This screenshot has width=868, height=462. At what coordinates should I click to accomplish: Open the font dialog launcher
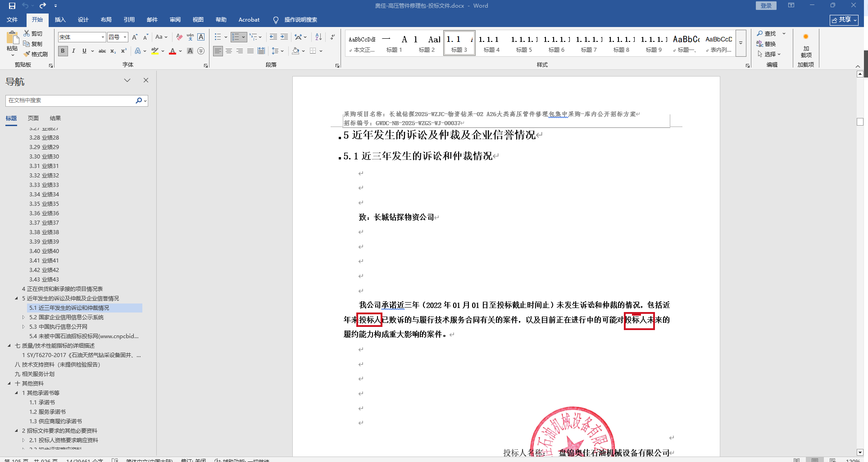tap(206, 66)
